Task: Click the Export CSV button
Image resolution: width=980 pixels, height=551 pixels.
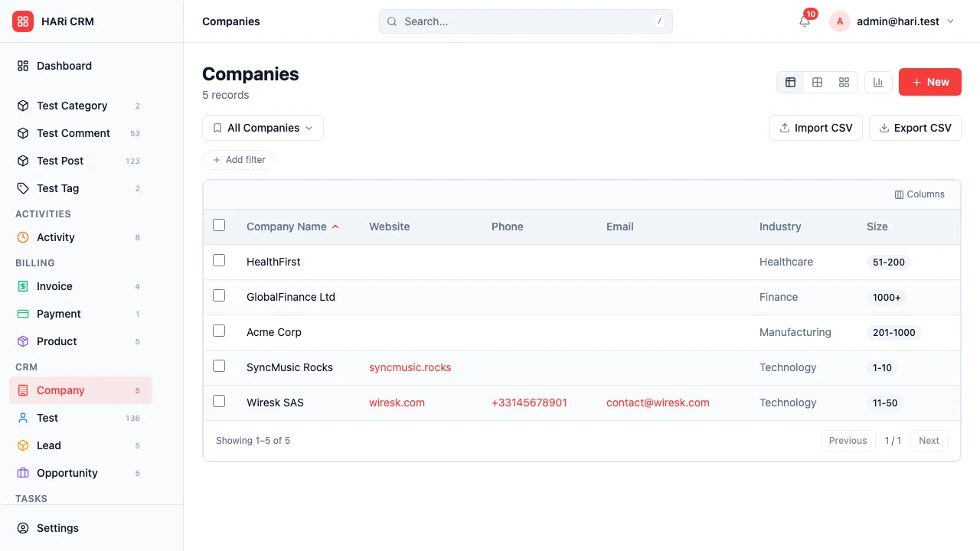Action: [915, 128]
